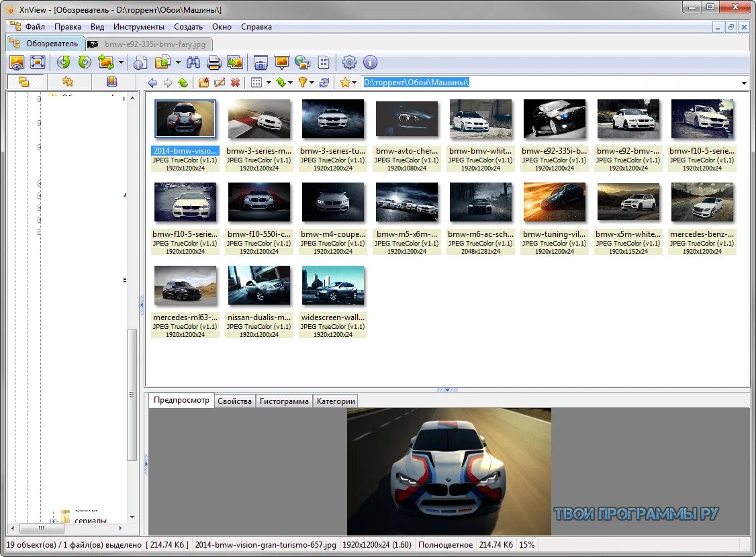The image size is (756, 557).
Task: Select the nissan-dualis thumbnail
Action: pos(259,286)
